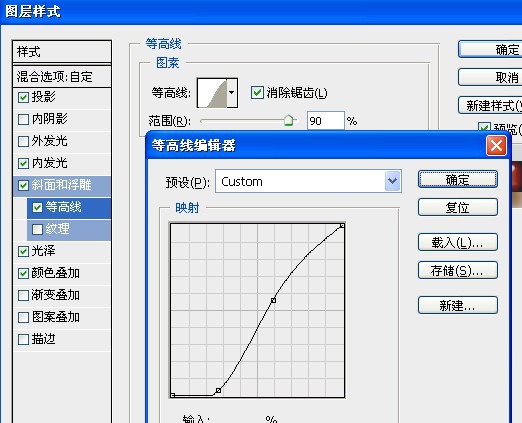Enable the 外发光 outer glow checkbox
Screen dimensions: 522x423
(23, 141)
